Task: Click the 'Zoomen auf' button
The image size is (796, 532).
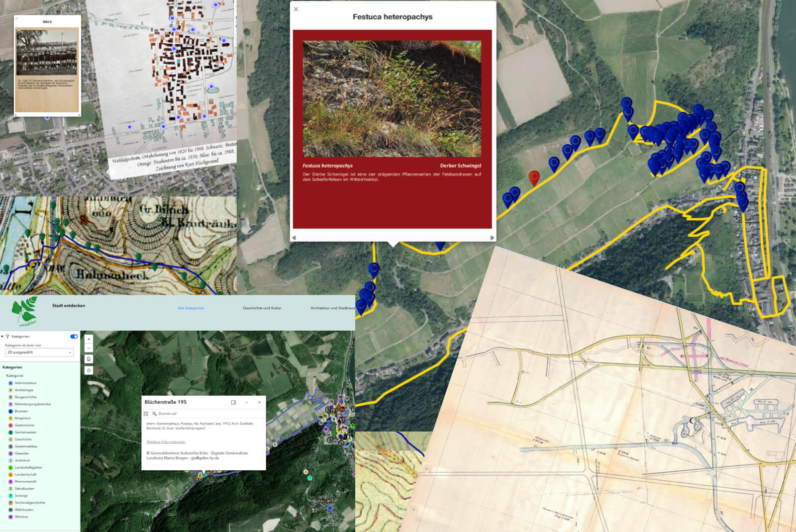Action: coord(165,414)
